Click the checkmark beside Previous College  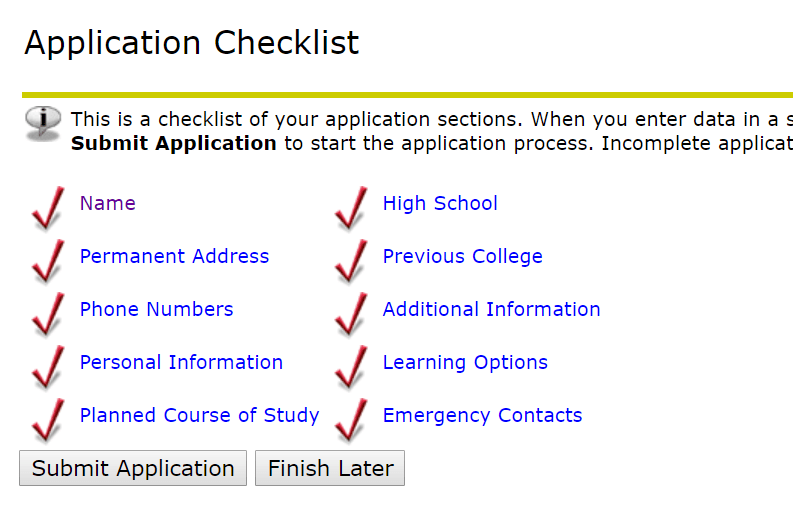pyautogui.click(x=351, y=261)
